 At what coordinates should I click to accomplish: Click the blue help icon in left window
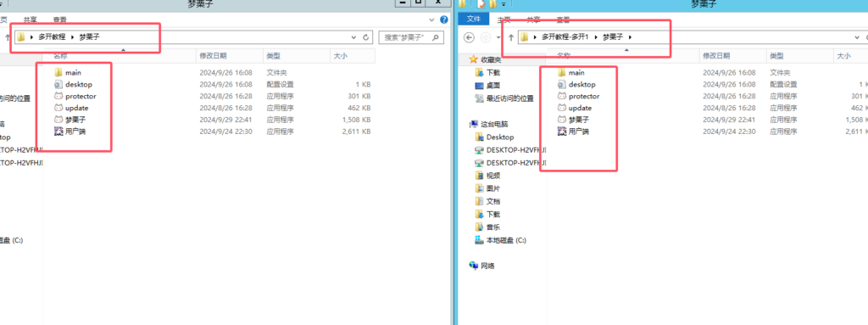tap(444, 20)
